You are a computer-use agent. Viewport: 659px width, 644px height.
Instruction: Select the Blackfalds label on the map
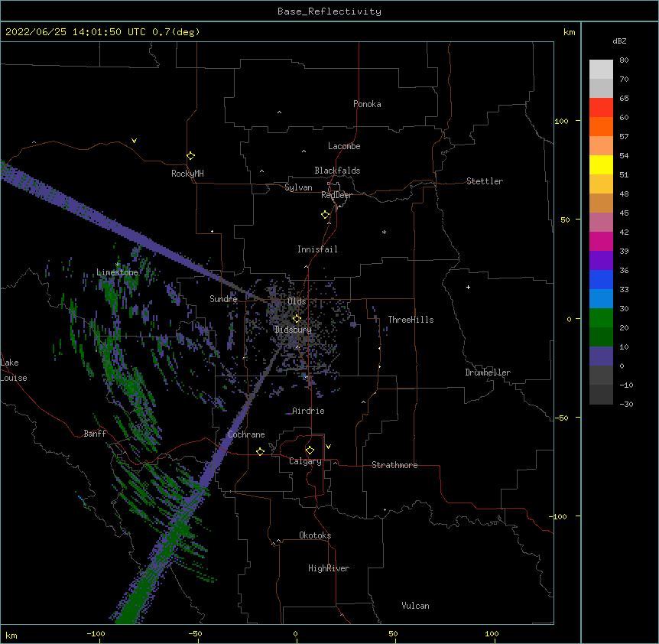(337, 171)
